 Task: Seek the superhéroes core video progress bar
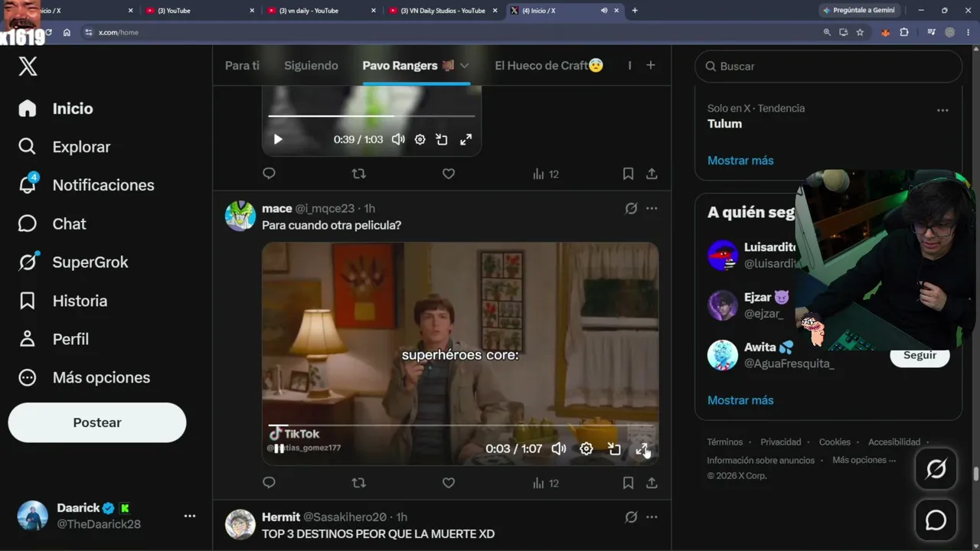[x=460, y=425]
